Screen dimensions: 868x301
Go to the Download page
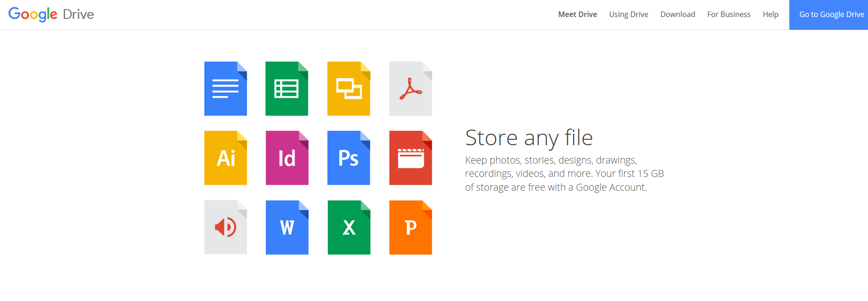[x=677, y=14]
